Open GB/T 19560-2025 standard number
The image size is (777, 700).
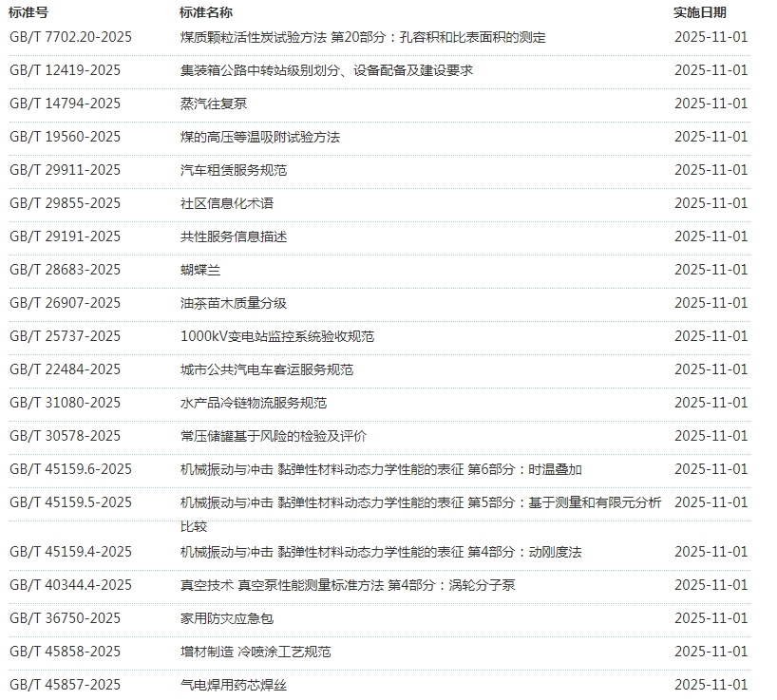65,137
